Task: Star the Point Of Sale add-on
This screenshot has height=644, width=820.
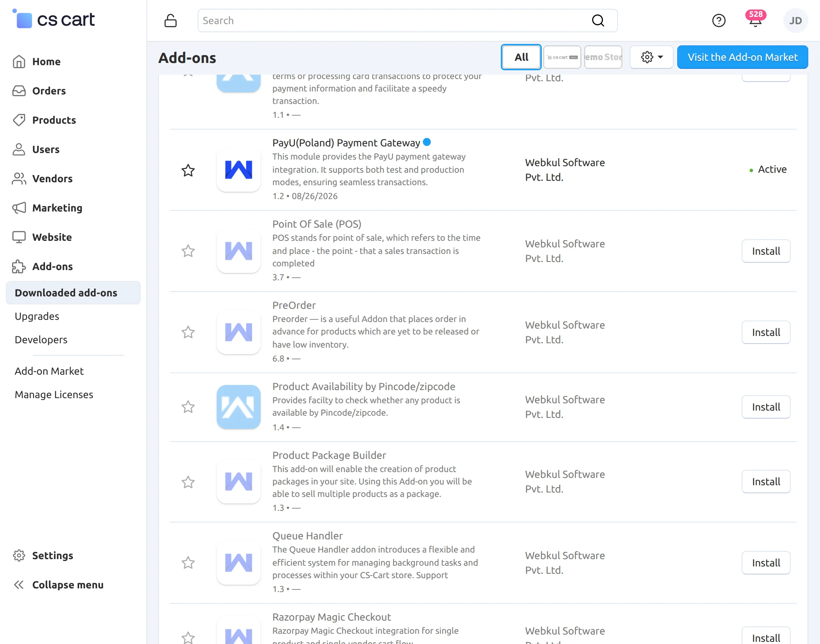Action: click(x=188, y=251)
